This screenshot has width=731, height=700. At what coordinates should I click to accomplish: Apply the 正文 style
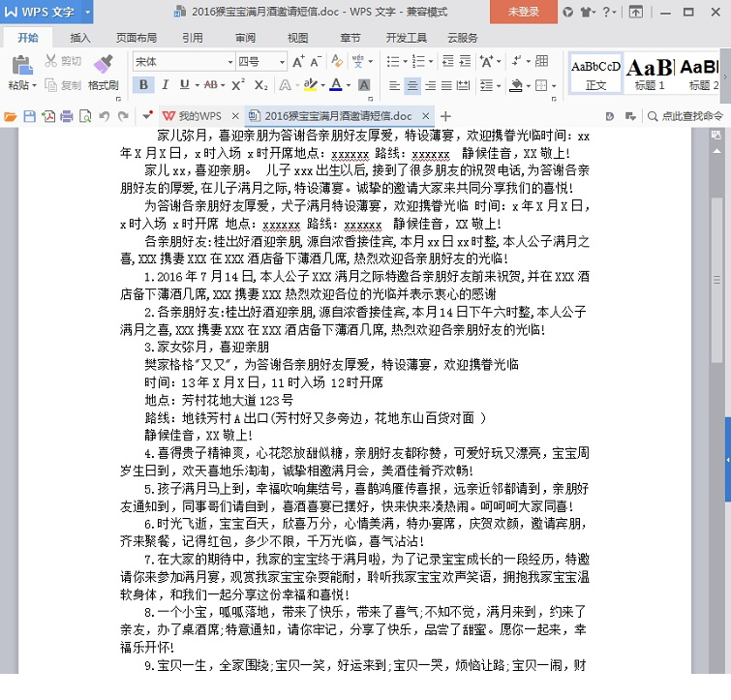tap(595, 75)
